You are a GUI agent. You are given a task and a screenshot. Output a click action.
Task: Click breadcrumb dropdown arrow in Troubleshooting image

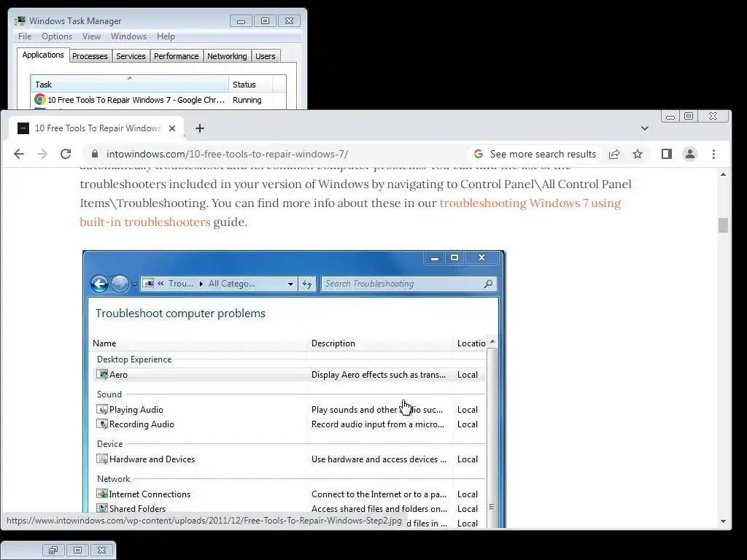pyautogui.click(x=290, y=284)
